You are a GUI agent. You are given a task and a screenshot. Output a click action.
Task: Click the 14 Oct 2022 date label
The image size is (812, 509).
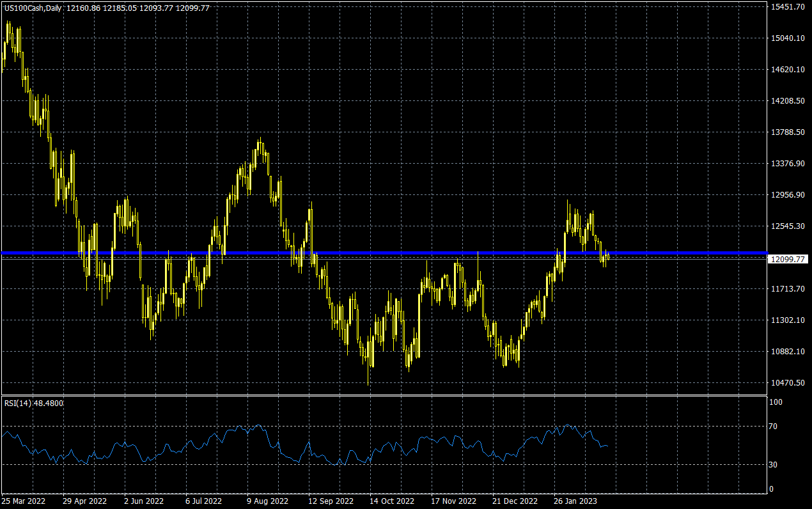(393, 501)
